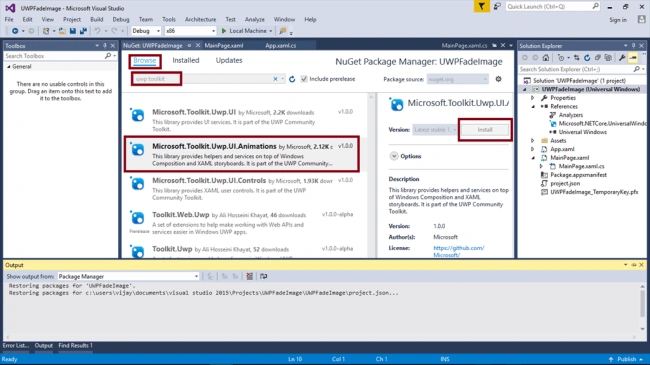Click Properties wrench icon in Solution Explorer
650x365 pixels.
(622, 58)
